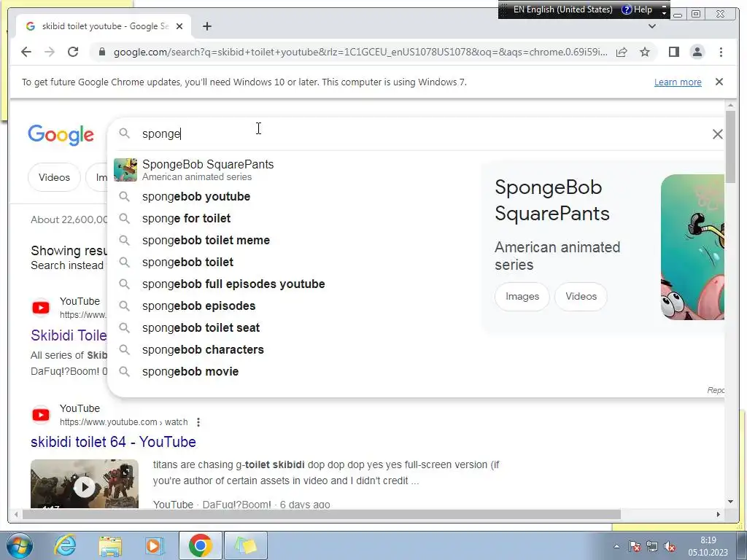The height and width of the screenshot is (560, 747).
Task: Reload the page with the refresh icon
Action: (x=73, y=52)
